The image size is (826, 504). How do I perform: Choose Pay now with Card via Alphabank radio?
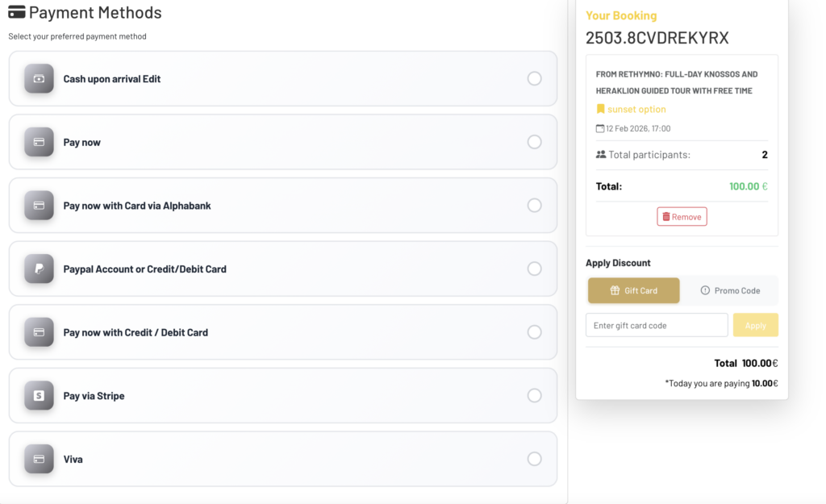coord(534,206)
